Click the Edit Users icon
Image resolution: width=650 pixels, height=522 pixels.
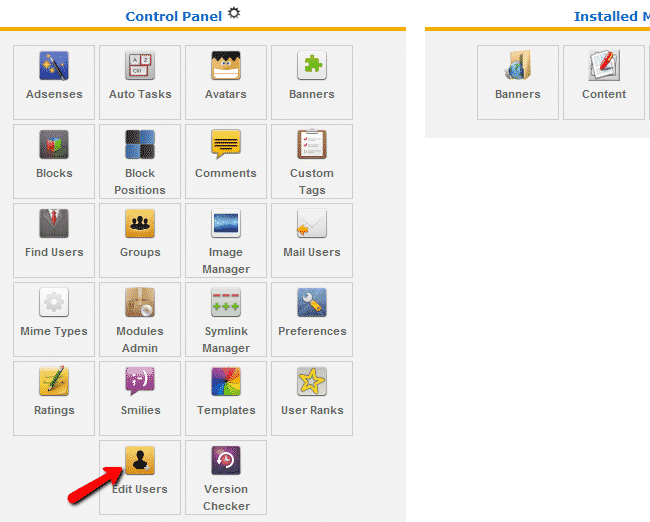140,476
